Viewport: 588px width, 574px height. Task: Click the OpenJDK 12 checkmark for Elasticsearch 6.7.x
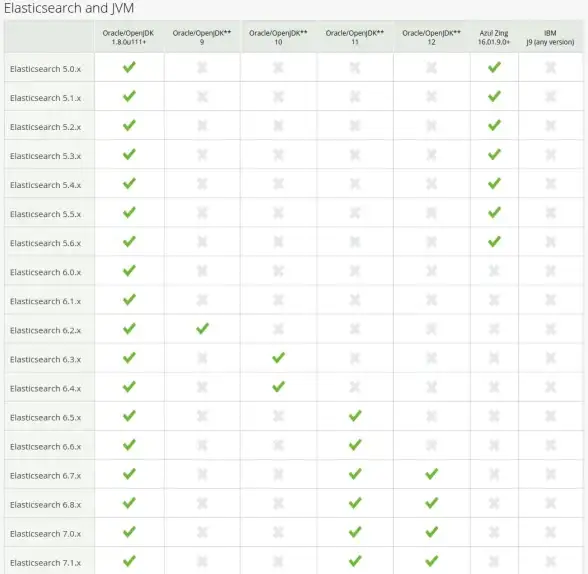432,474
